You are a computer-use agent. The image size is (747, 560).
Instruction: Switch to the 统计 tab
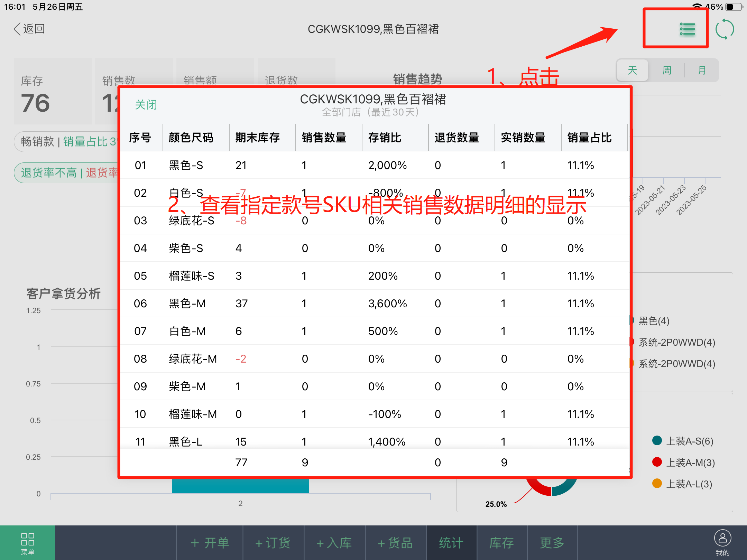pyautogui.click(x=451, y=543)
